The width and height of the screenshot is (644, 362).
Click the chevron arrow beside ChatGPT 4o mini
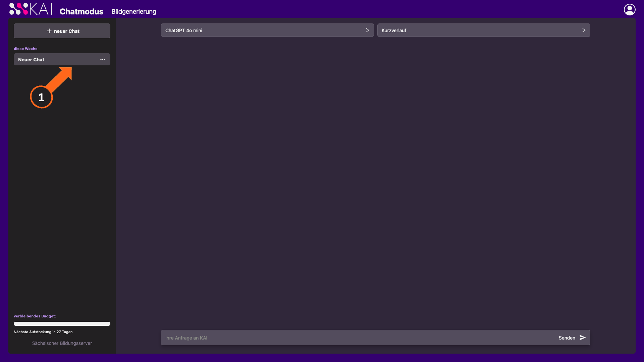pos(368,30)
